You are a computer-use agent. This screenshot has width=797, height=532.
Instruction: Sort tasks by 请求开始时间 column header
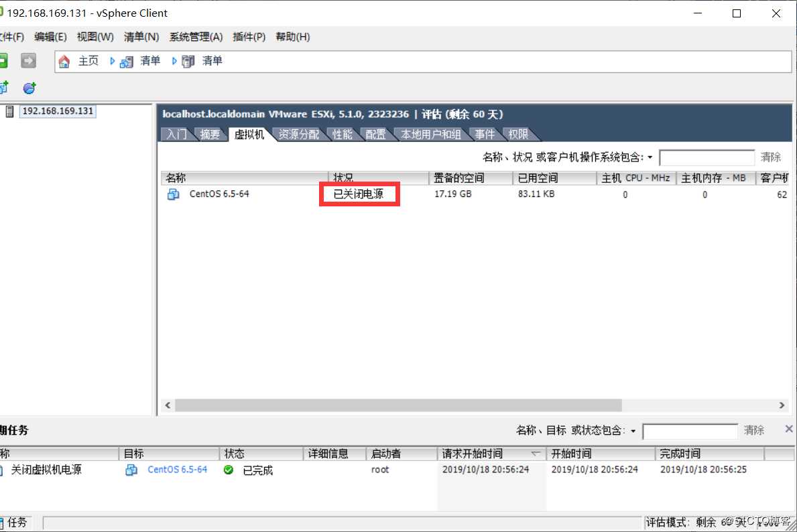point(491,453)
